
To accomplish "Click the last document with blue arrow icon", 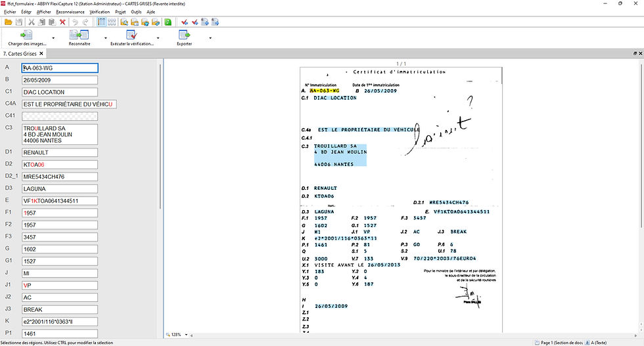I will (x=216, y=22).
